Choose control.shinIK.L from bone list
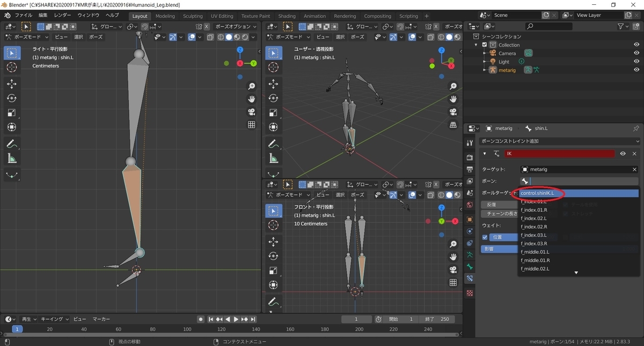The height and width of the screenshot is (346, 644). (x=579, y=193)
